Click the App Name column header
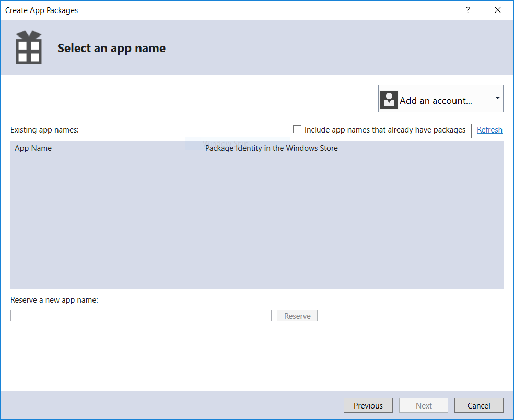Viewport: 514px width, 420px height. (33, 148)
